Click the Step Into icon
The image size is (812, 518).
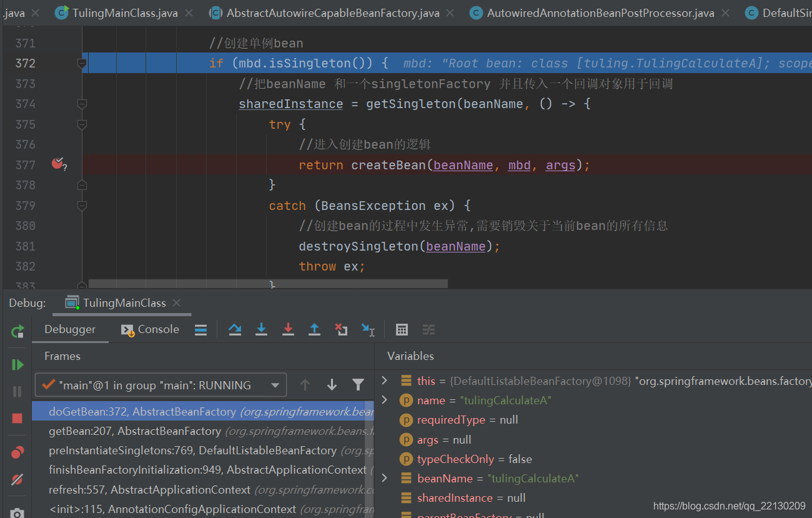(x=262, y=329)
